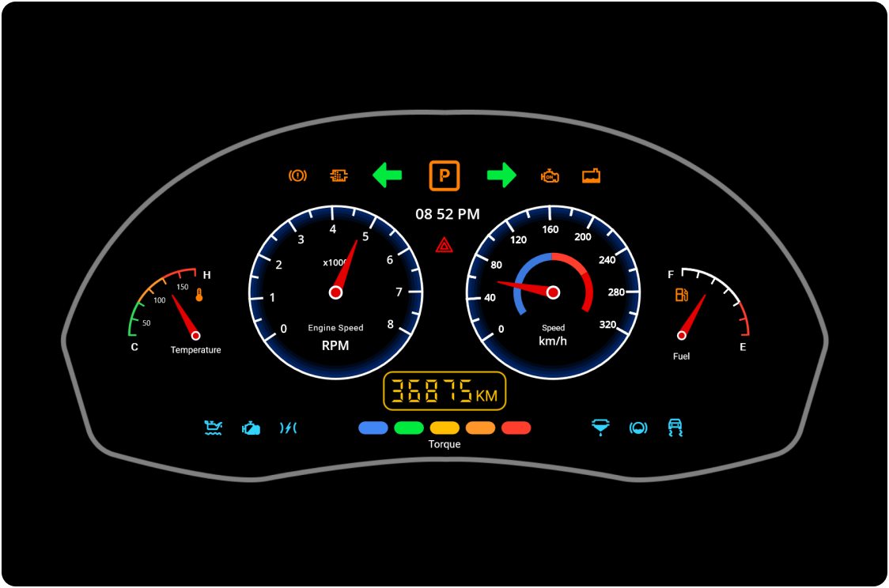This screenshot has width=889, height=588.
Task: Click the RPM label
Action: (x=335, y=345)
